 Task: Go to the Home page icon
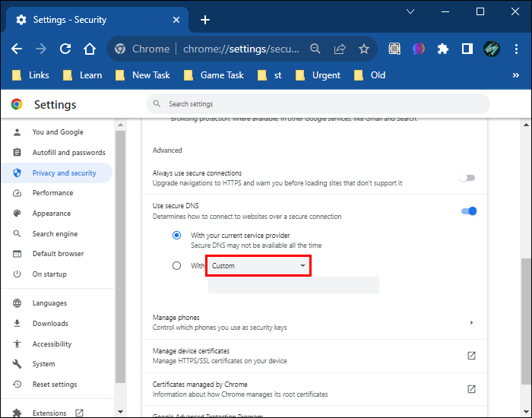click(90, 49)
